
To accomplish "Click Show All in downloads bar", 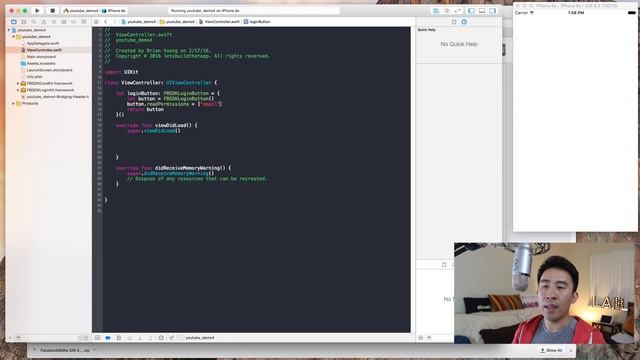I will click(x=551, y=350).
